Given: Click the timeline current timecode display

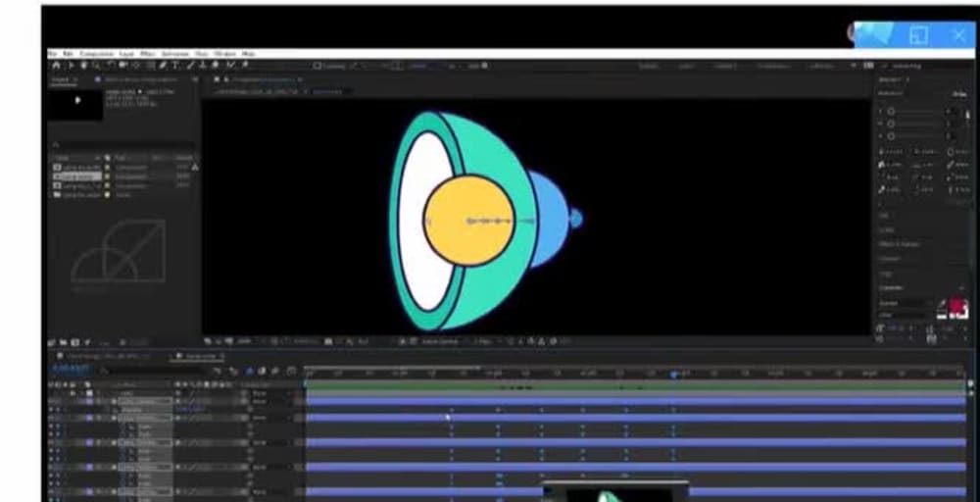Looking at the screenshot, I should click(71, 370).
